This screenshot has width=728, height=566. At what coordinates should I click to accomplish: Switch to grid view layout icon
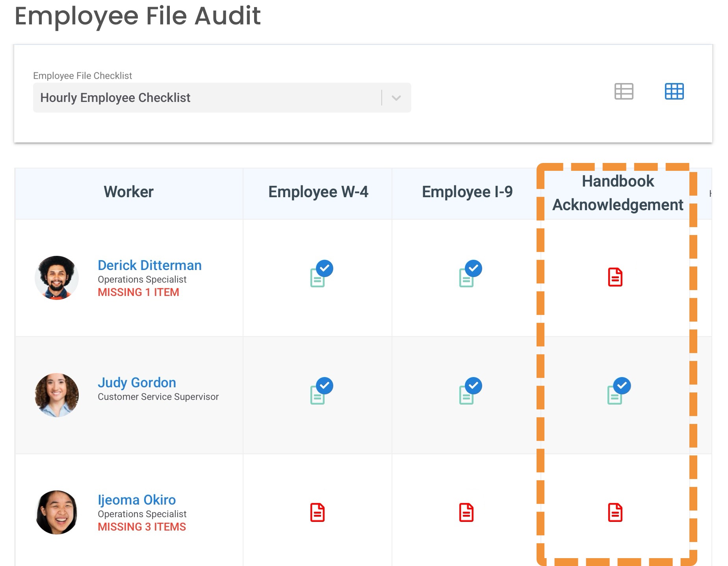pyautogui.click(x=674, y=91)
